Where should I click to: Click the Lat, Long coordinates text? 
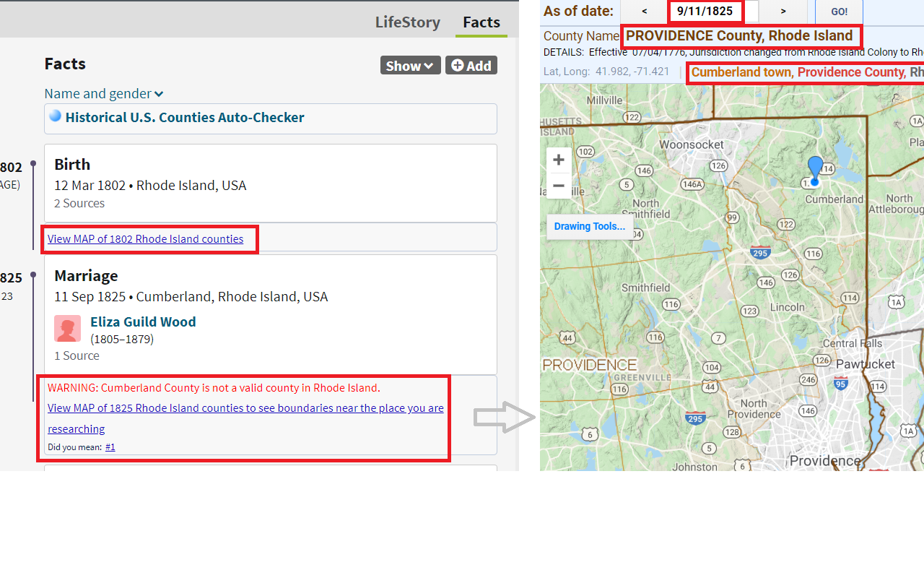click(x=606, y=72)
